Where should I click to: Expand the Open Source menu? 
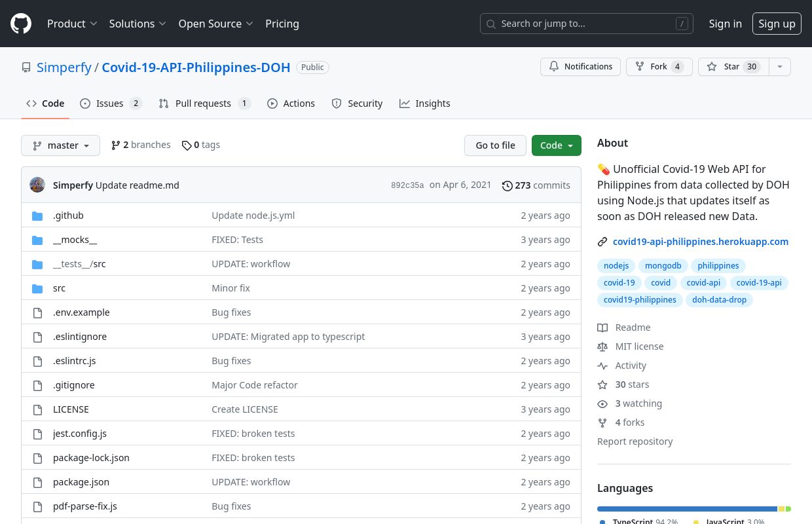pyautogui.click(x=216, y=24)
